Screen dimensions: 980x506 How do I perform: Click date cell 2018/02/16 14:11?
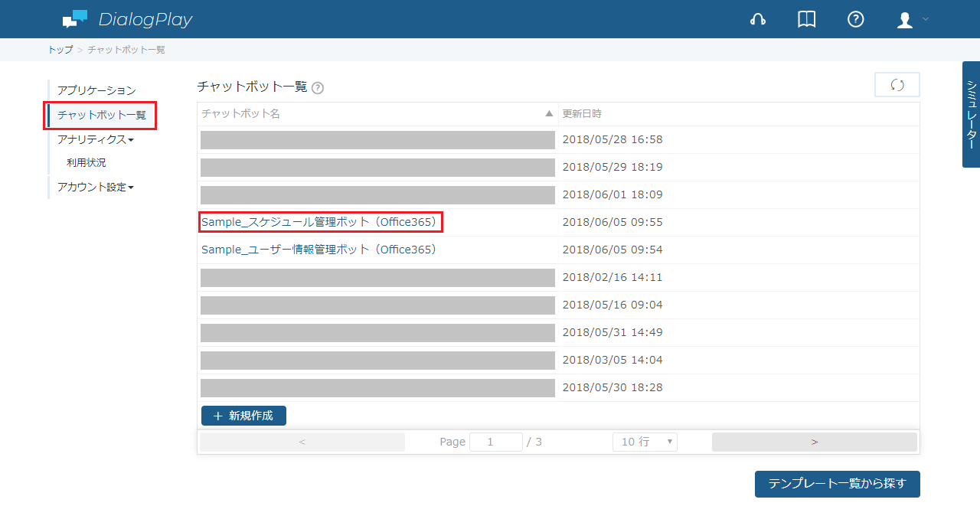click(612, 277)
